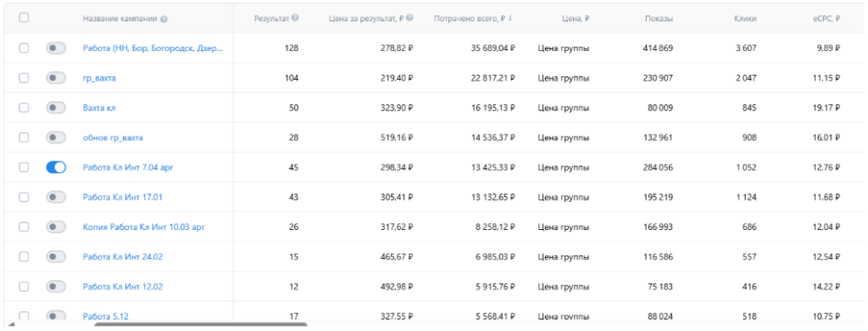Open Копия Работа Кл Инт 10.03 арг
This screenshot has width=868, height=331.
pyautogui.click(x=144, y=227)
